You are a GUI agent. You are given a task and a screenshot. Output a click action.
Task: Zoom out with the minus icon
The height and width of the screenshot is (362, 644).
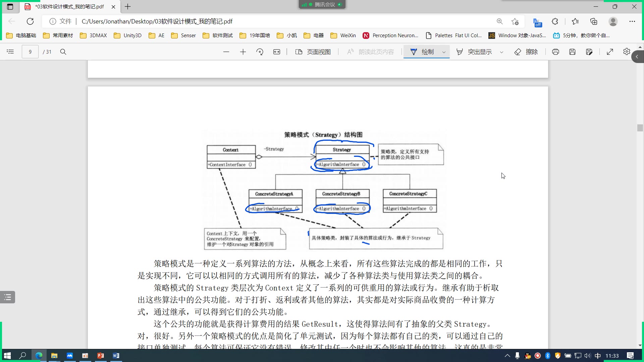coord(226,52)
